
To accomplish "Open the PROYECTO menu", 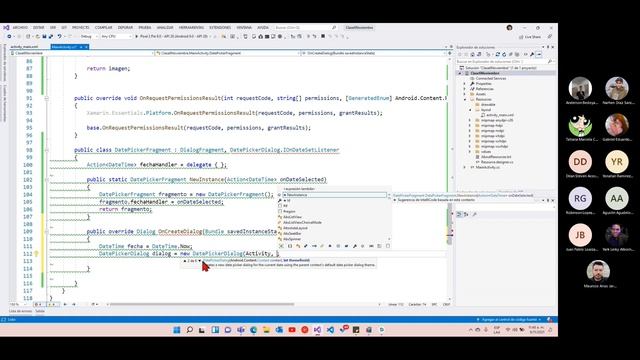I will pos(80,27).
